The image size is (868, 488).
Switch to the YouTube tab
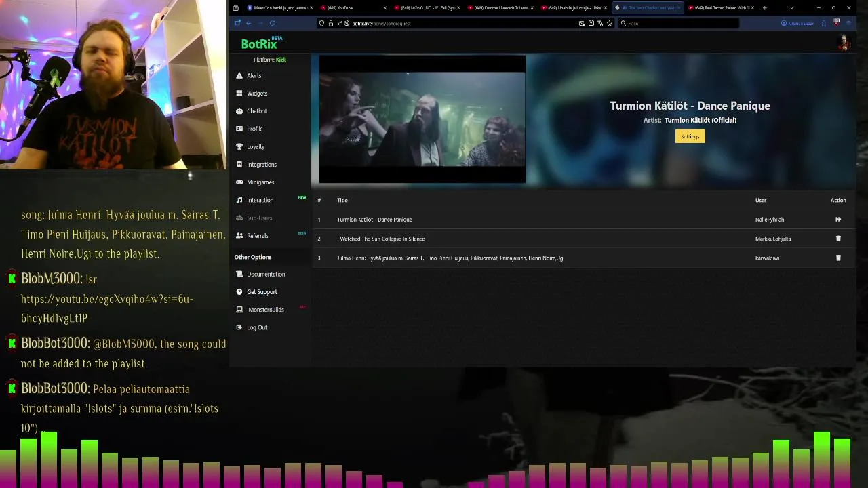click(353, 8)
